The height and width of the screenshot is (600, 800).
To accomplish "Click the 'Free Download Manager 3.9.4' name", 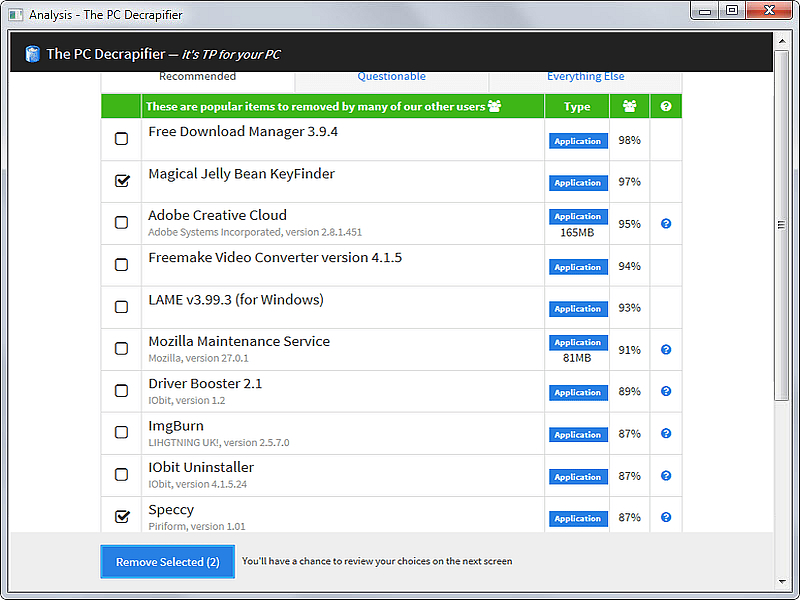I will (243, 132).
